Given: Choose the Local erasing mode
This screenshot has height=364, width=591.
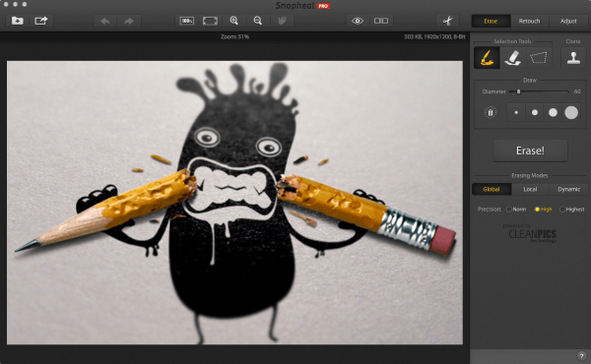Looking at the screenshot, I should pos(530,189).
